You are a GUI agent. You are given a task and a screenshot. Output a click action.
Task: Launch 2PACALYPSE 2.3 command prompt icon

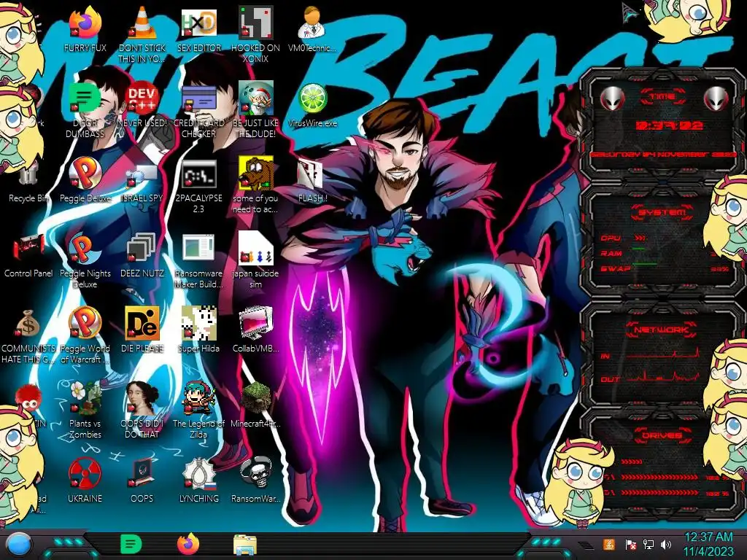coord(199,174)
